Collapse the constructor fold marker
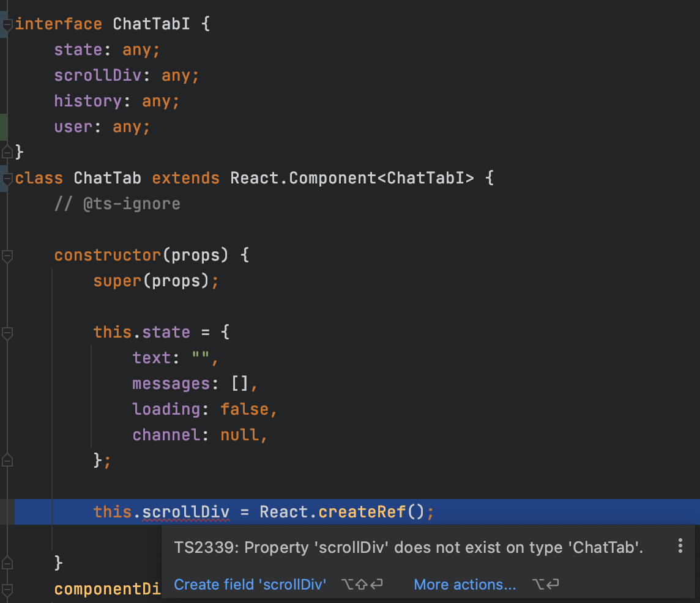 pos(7,256)
